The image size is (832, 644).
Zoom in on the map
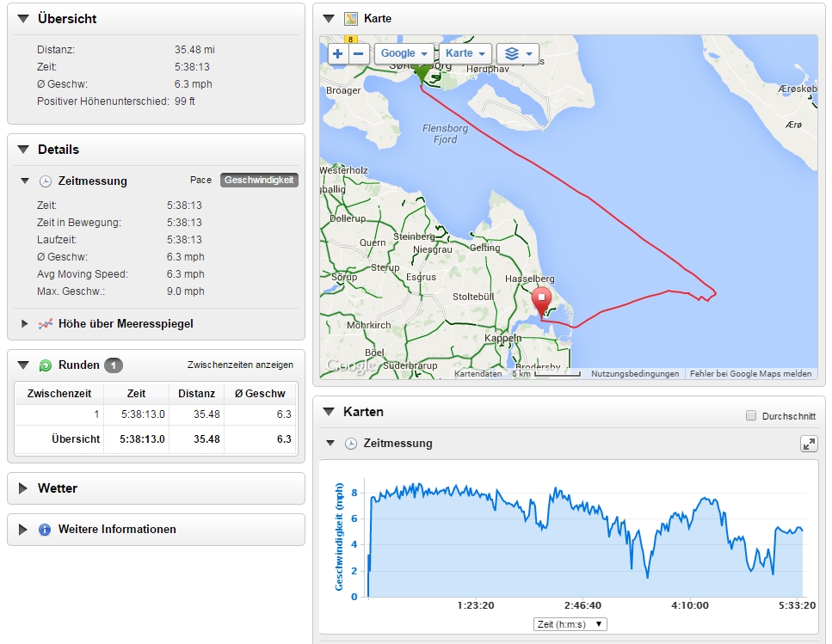click(337, 53)
